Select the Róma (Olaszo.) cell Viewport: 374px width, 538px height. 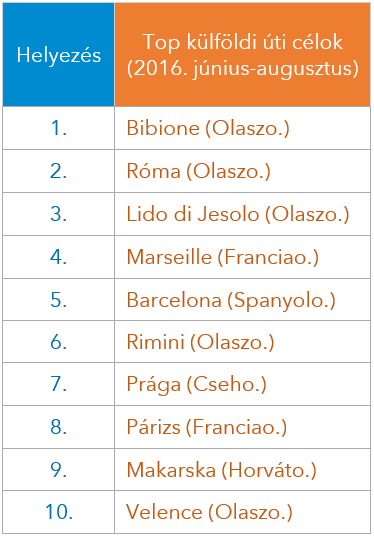pos(243,171)
